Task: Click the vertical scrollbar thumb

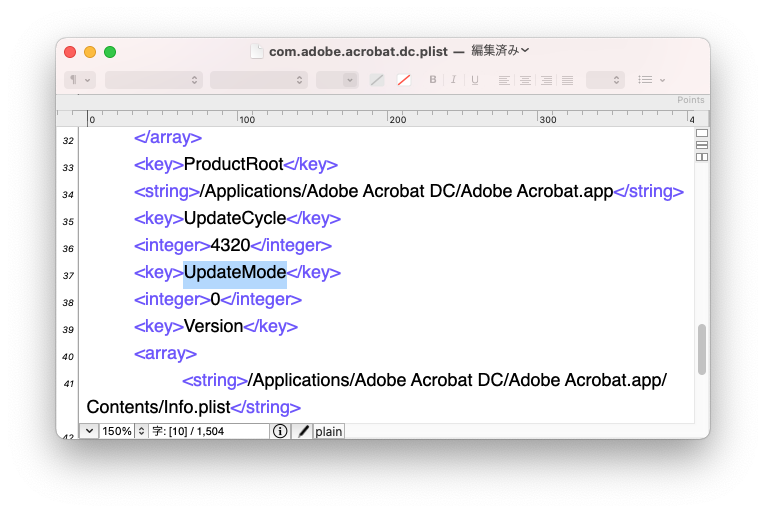Action: [701, 347]
